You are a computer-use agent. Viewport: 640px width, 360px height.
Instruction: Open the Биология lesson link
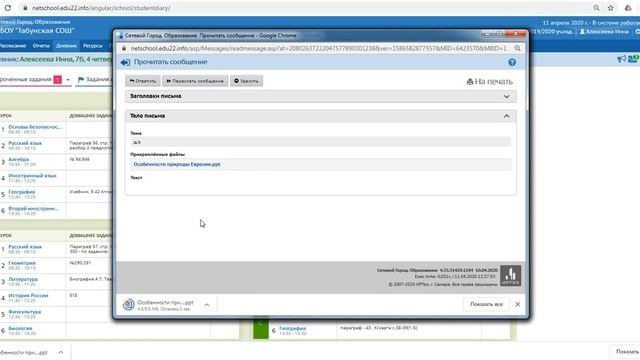pos(20,328)
